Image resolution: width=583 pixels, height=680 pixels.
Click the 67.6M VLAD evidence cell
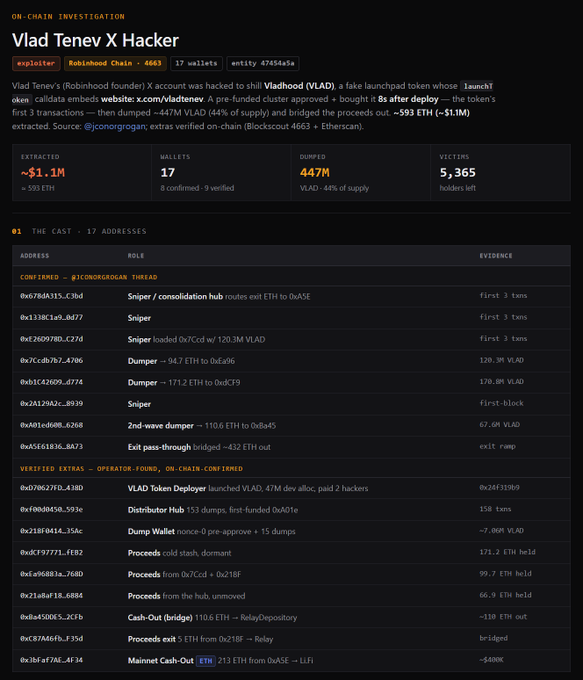pos(500,425)
